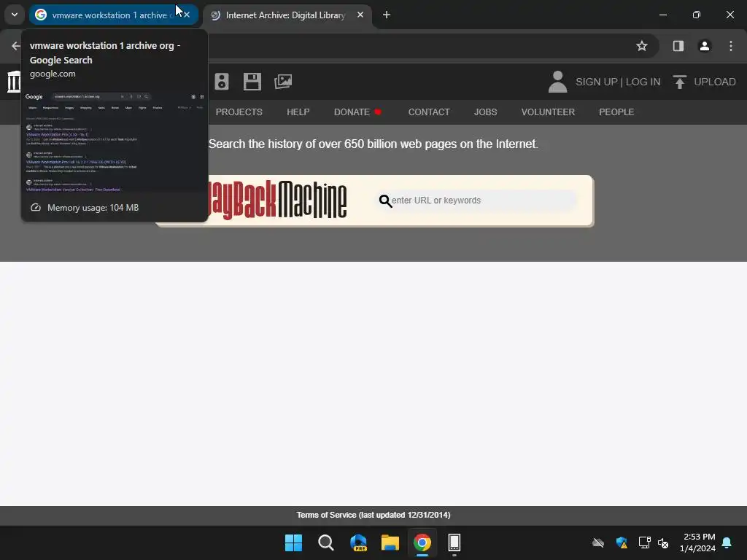Click the Wayback search magnifier icon
This screenshot has width=747, height=560.
tap(385, 201)
